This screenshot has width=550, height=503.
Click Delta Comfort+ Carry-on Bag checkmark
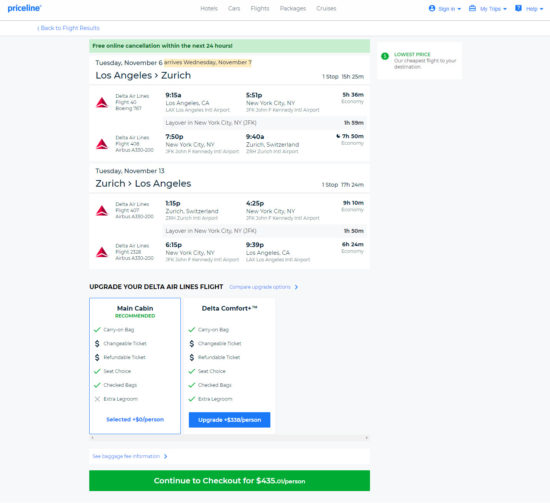pos(192,330)
